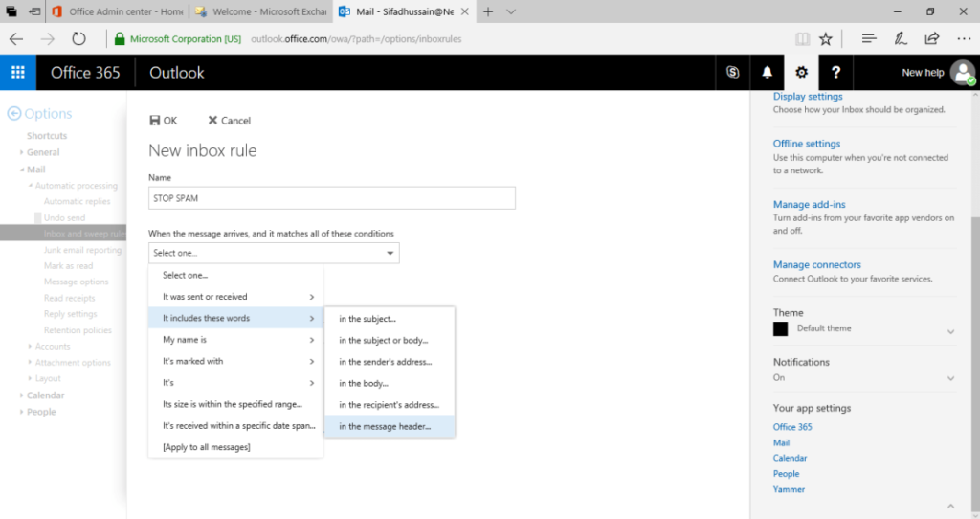Open the browser more actions ellipsis
The image size is (980, 519).
tap(964, 38)
